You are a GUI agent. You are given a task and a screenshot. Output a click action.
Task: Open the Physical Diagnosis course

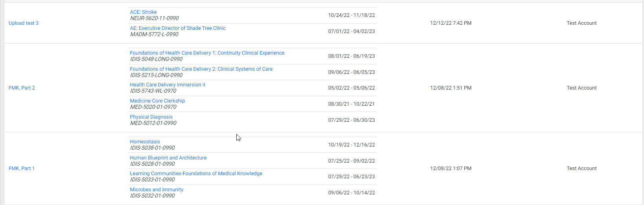tap(151, 117)
